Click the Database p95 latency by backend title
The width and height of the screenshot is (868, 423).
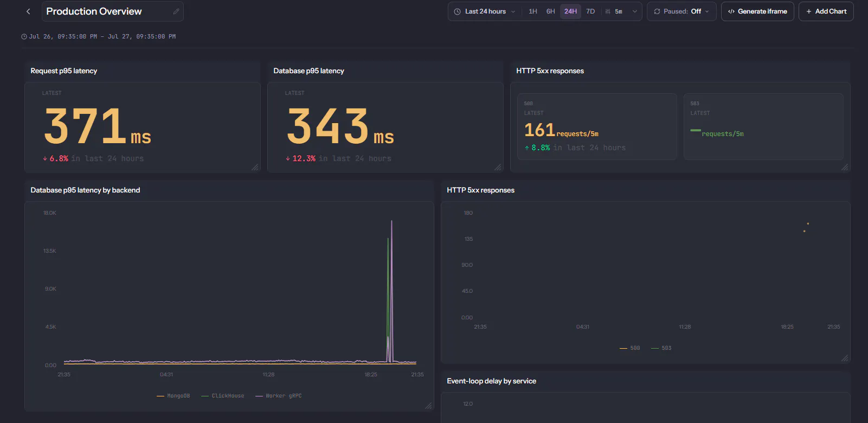coord(85,190)
